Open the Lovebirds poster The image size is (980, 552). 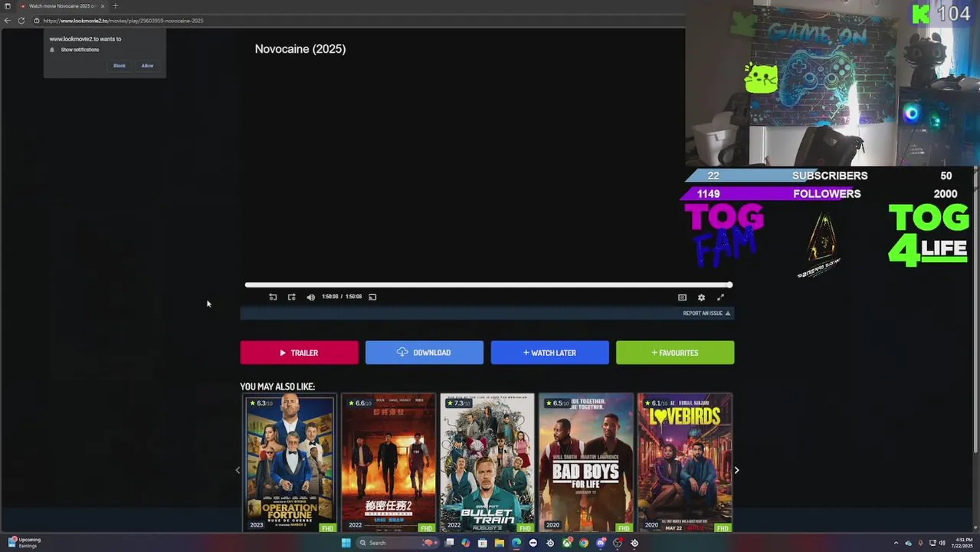tap(685, 463)
